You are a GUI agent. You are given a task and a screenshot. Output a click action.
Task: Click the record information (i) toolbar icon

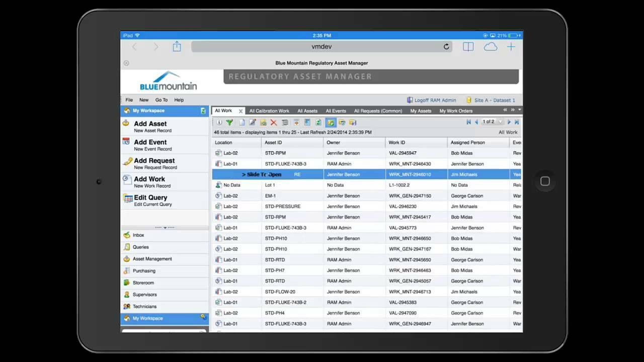(x=219, y=122)
